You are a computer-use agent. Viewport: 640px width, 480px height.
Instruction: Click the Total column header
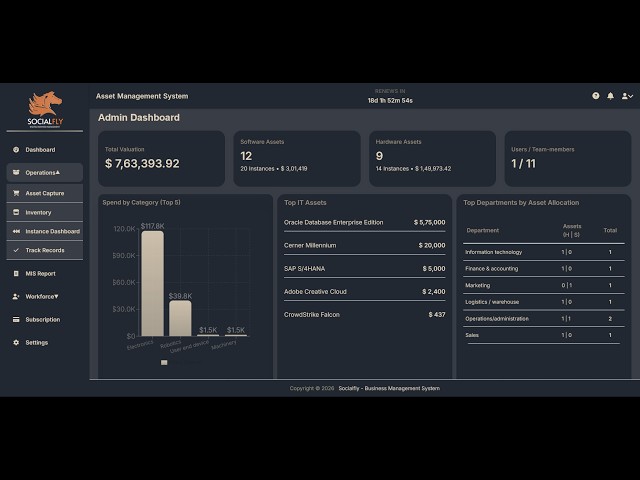(610, 230)
